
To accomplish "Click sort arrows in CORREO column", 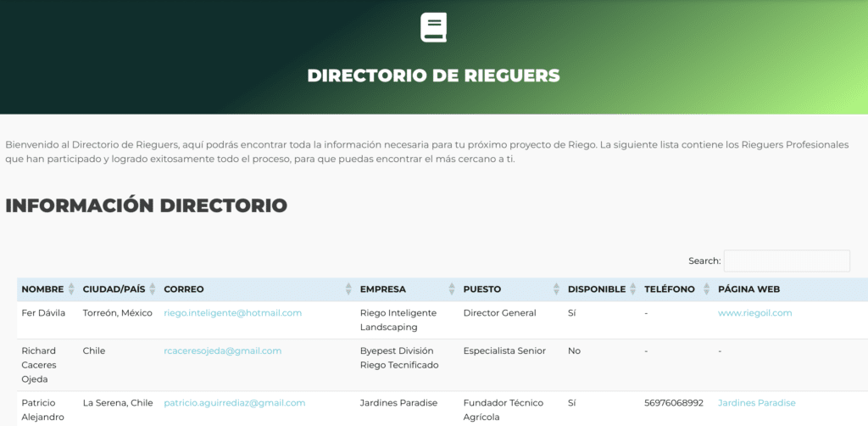I will coord(348,289).
